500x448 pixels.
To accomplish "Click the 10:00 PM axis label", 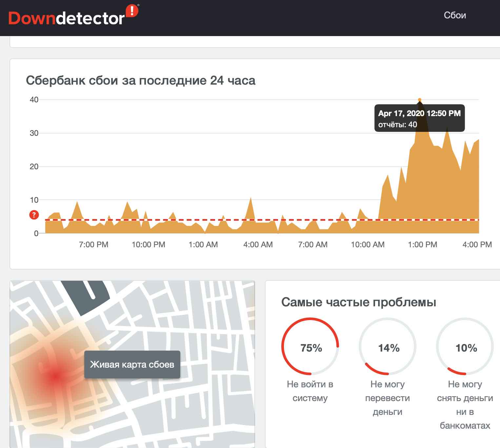I will pos(149,245).
